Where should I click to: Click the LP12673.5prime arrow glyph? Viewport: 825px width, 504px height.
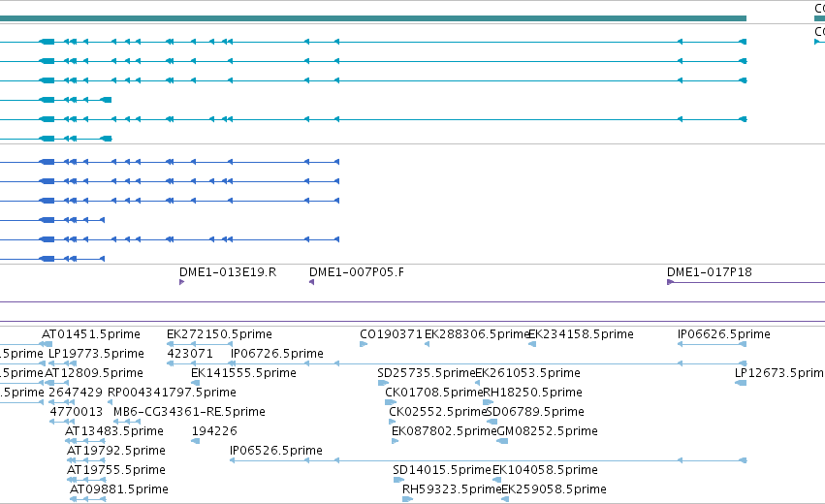tap(741, 383)
